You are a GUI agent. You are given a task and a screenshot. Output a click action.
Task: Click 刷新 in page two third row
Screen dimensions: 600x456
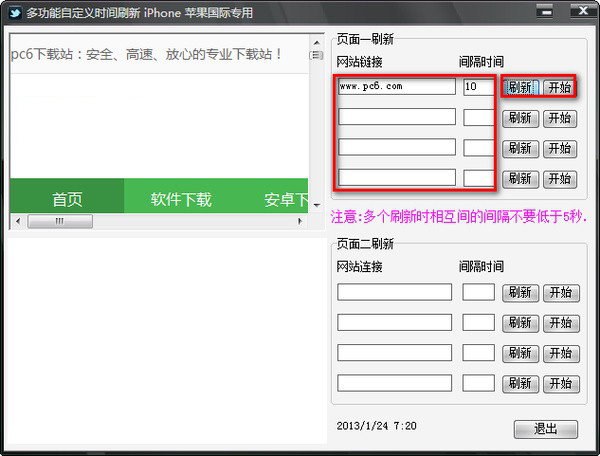point(520,354)
